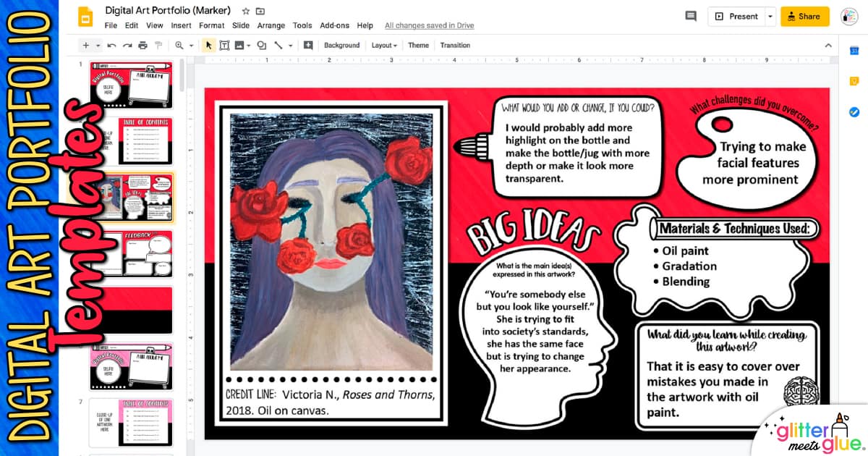Activate the Paint format tool
This screenshot has height=456, width=868.
tap(158, 45)
